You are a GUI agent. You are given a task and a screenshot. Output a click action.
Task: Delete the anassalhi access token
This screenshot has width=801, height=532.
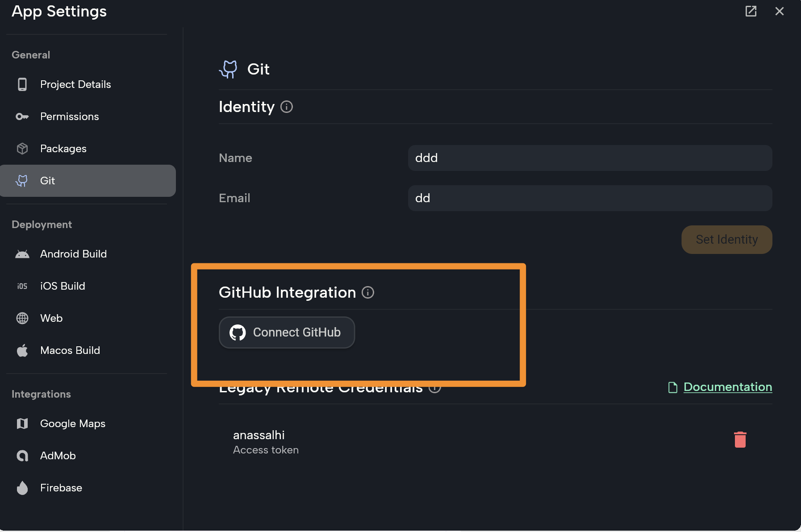coord(740,439)
